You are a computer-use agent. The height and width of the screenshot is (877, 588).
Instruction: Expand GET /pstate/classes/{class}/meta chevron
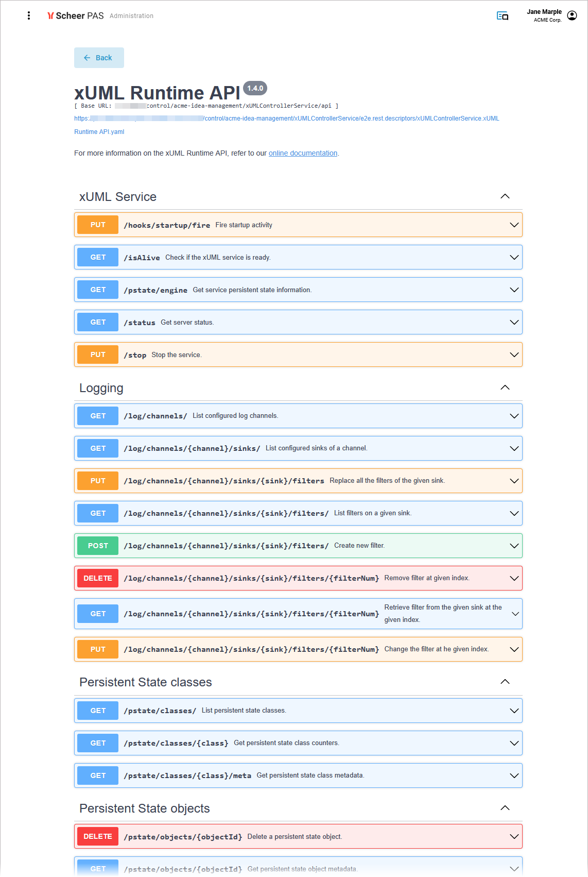pyautogui.click(x=513, y=775)
